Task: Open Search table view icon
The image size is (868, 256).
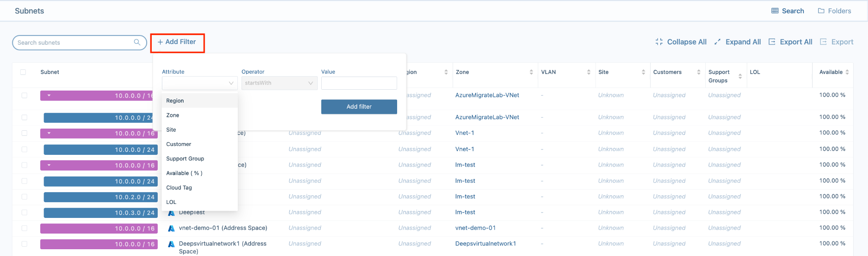Action: (775, 11)
